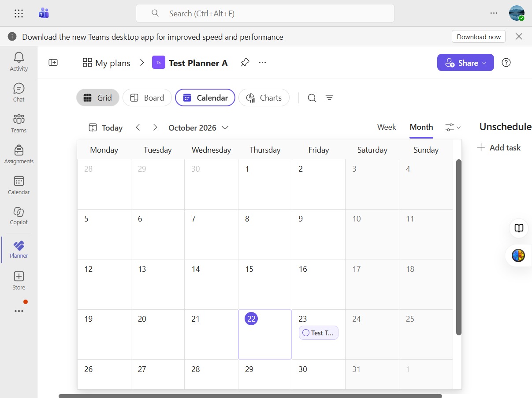532x398 pixels.
Task: Open calendar view settings dropdown
Action: click(453, 128)
